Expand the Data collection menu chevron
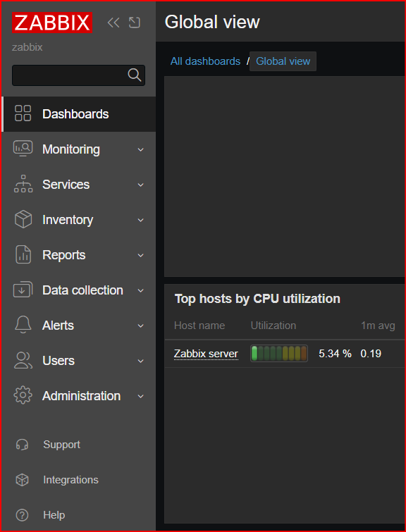Screen dimensions: 406x532 [140, 290]
